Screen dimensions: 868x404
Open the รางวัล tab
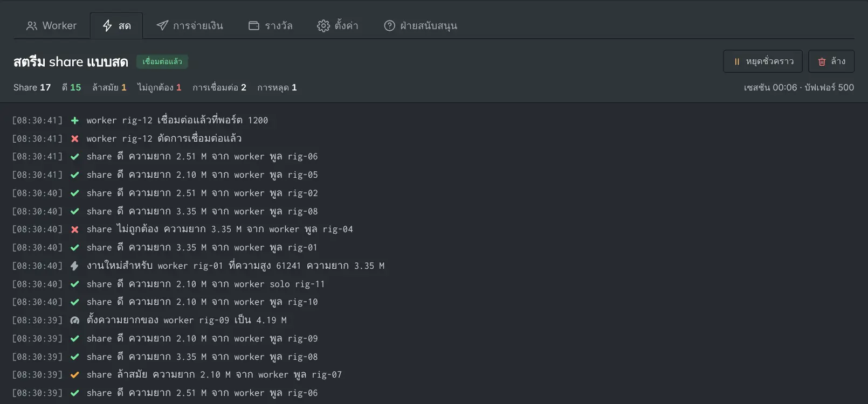click(x=270, y=26)
